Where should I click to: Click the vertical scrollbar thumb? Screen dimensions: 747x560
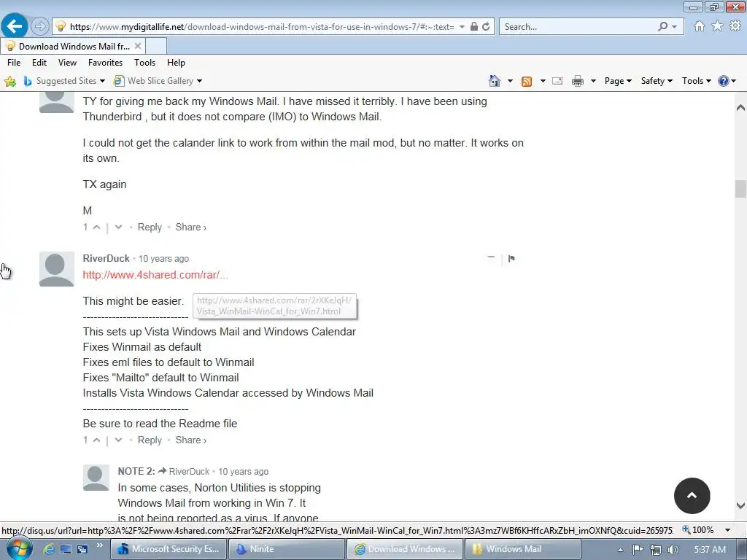pyautogui.click(x=740, y=189)
